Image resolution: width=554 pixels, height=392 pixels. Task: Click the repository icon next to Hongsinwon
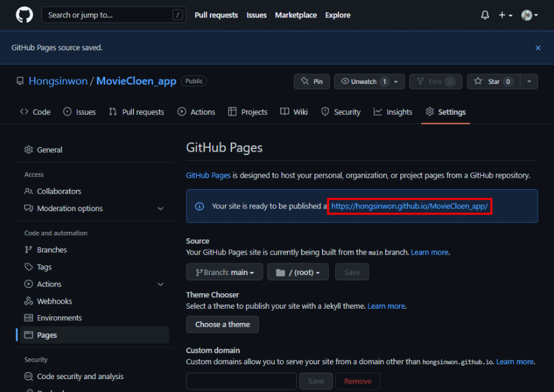point(20,81)
